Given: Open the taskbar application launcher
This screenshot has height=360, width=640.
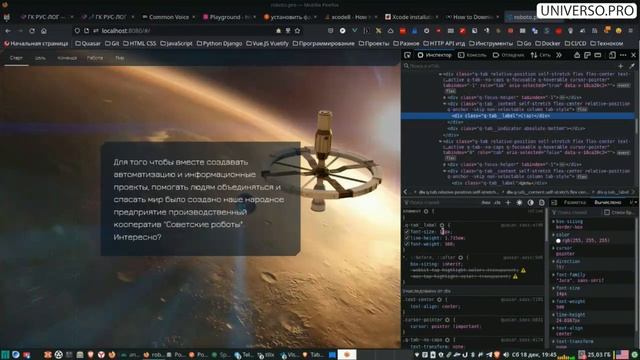Looking at the screenshot, I should point(5,355).
